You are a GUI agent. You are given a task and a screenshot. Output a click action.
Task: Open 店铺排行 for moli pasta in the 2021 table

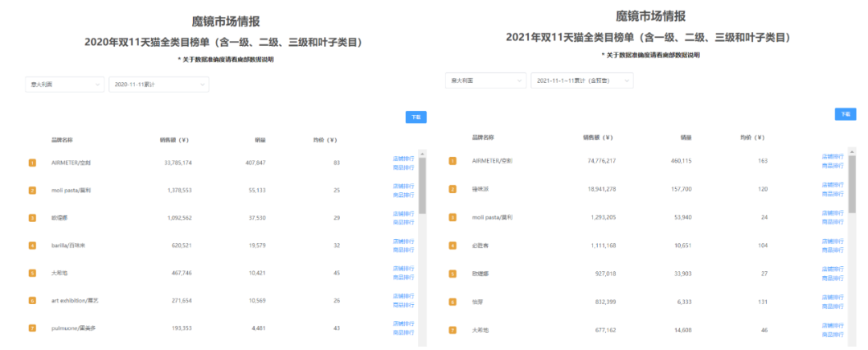[x=833, y=213]
